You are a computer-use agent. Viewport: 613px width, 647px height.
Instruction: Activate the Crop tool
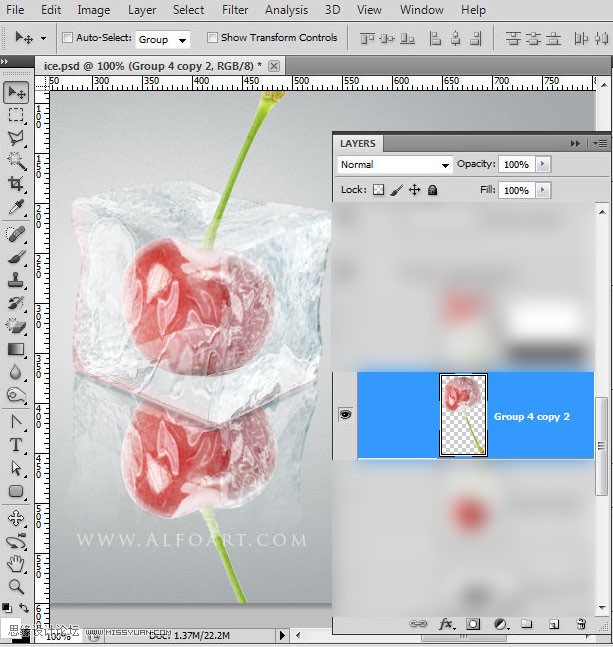(x=16, y=184)
